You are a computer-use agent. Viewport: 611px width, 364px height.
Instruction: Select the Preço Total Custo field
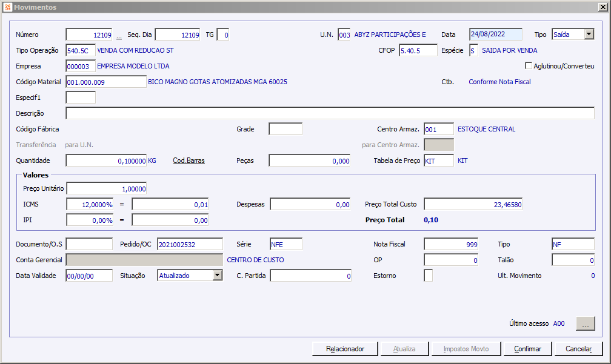(473, 204)
